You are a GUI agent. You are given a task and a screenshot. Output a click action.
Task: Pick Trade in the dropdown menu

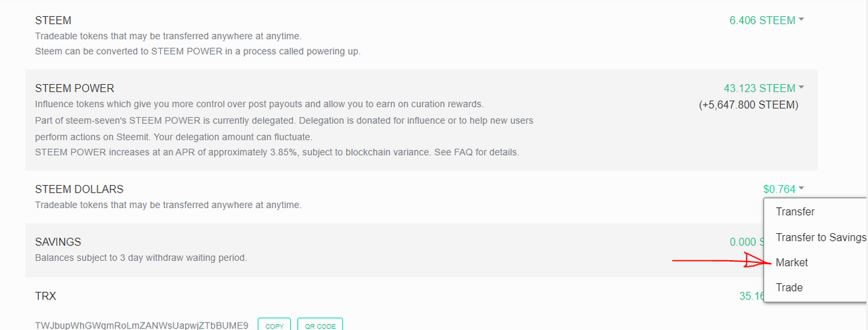click(x=789, y=287)
